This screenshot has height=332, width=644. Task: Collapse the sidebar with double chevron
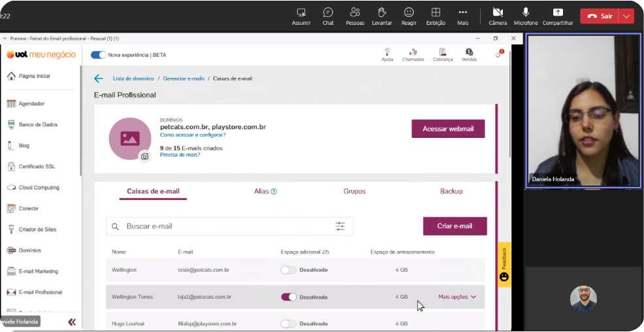(72, 322)
